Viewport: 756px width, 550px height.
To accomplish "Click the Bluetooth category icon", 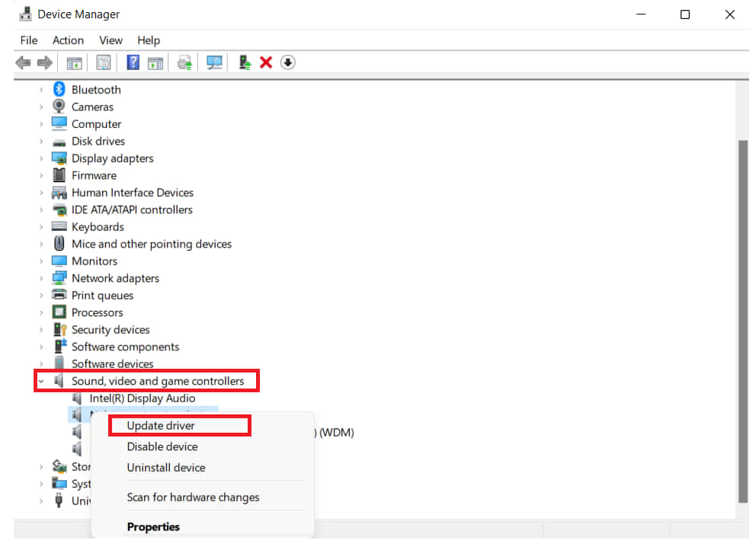I will point(59,89).
